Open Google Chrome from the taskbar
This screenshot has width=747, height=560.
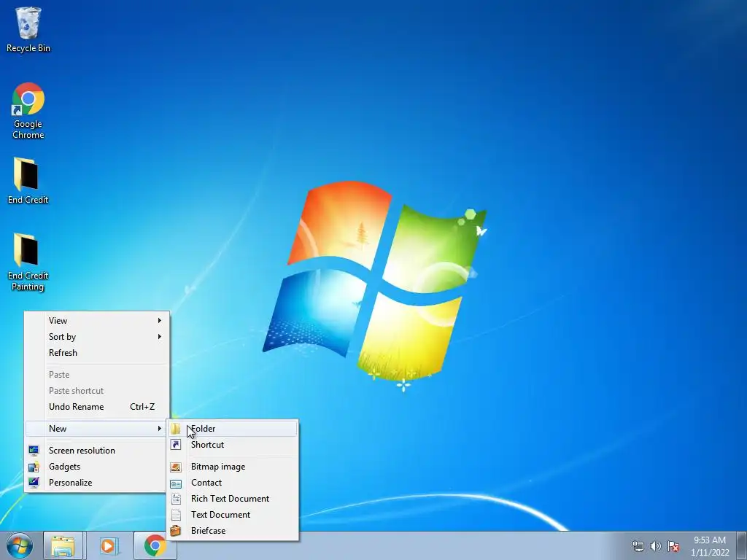(x=155, y=546)
